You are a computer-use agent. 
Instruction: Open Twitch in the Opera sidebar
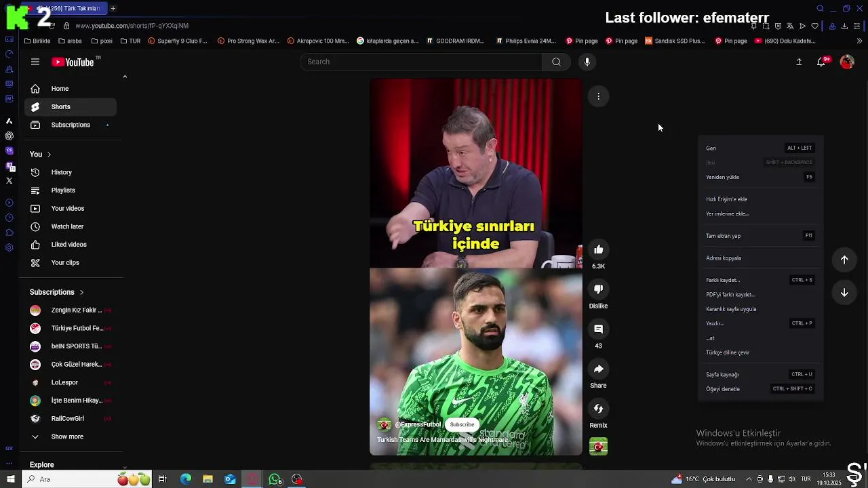9,165
